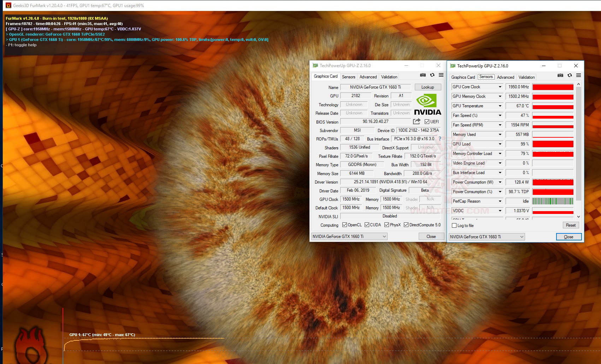Open GPU Load sensor dropdown
601x364 pixels.
click(x=500, y=144)
